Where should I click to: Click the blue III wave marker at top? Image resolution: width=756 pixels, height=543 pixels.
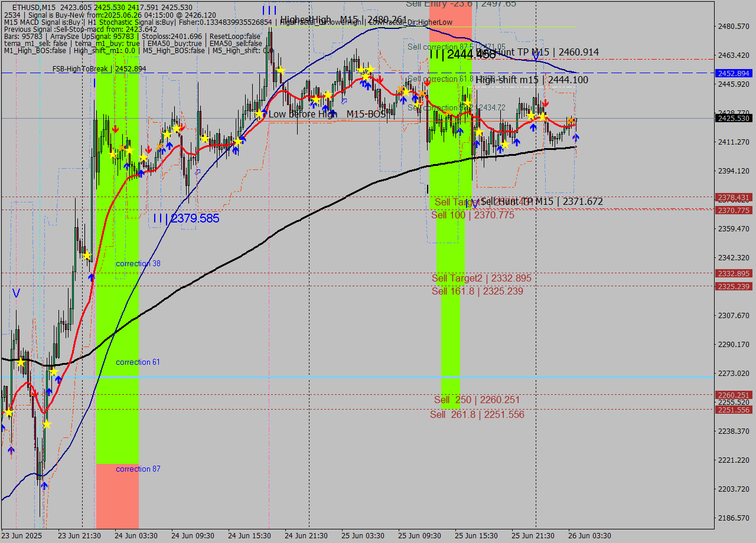click(x=269, y=10)
